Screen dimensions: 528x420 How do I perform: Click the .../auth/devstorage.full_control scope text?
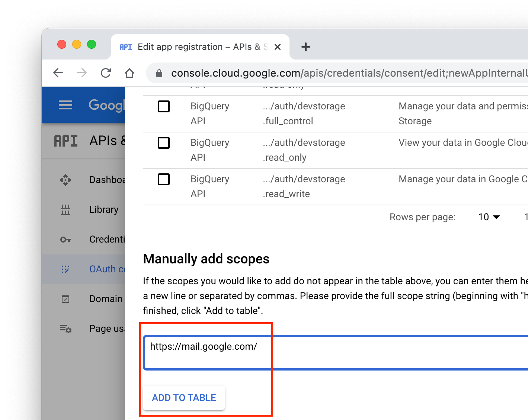[304, 113]
